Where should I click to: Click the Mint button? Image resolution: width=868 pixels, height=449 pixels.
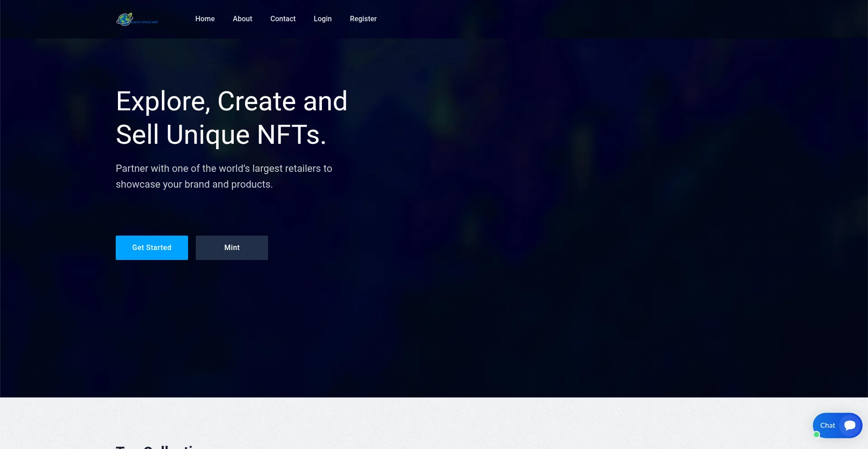click(232, 248)
